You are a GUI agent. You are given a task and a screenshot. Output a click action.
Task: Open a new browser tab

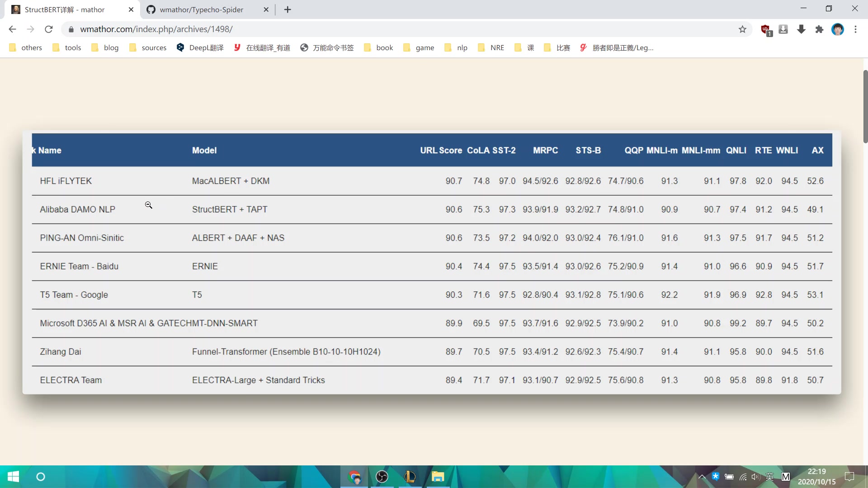click(288, 9)
